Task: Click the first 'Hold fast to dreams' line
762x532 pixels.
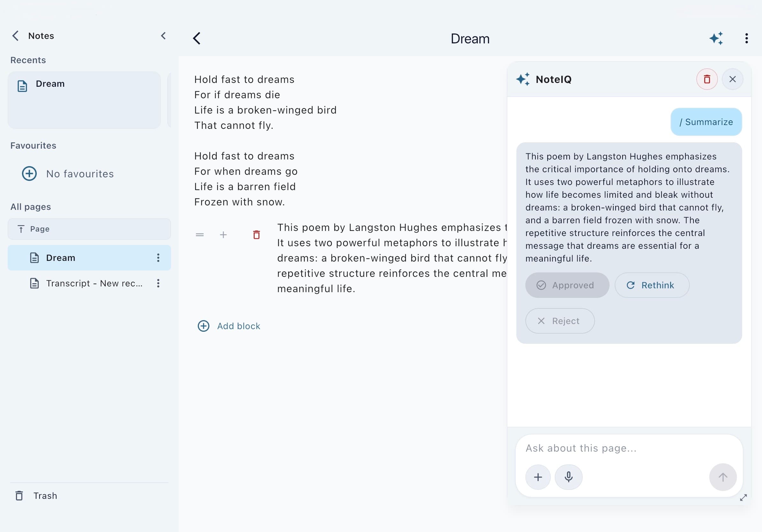Action: click(244, 80)
